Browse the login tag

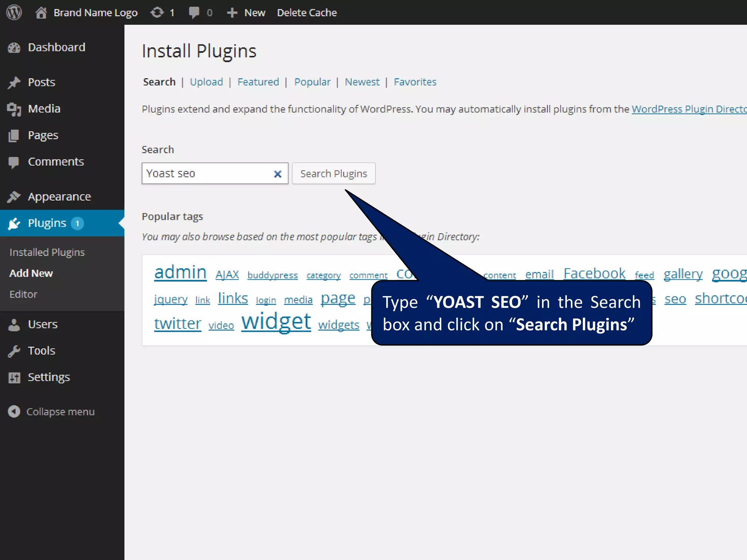[x=266, y=300]
